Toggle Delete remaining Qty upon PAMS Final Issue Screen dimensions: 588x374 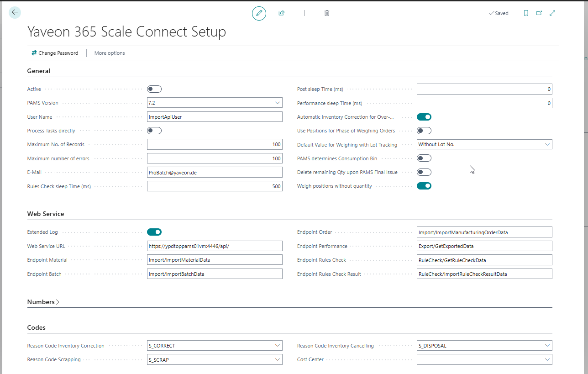[424, 172]
